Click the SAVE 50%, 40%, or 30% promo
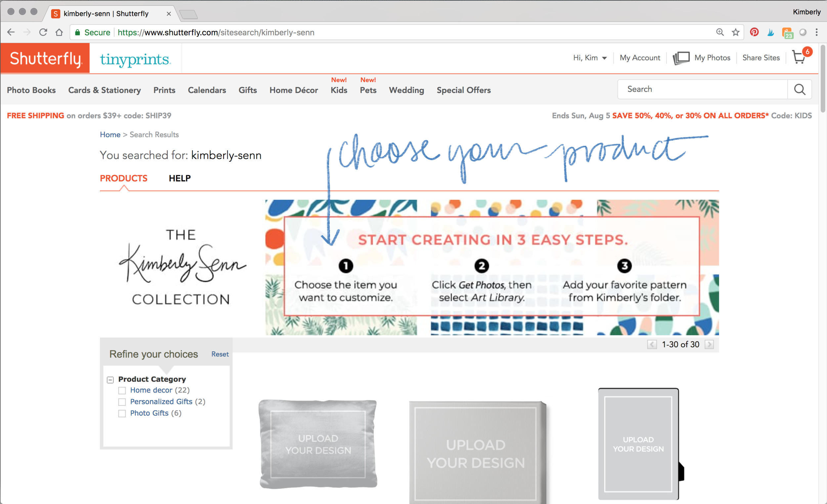The width and height of the screenshot is (827, 504). pos(690,115)
